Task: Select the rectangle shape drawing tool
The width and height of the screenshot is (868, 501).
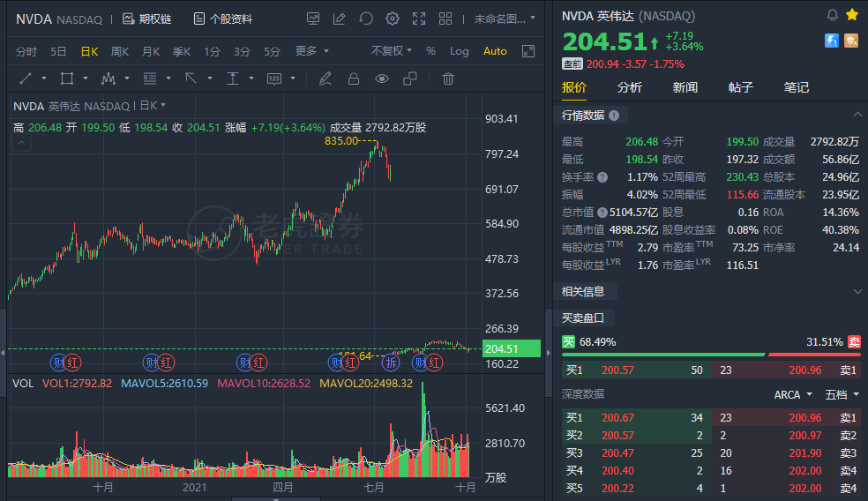Action: (66, 79)
